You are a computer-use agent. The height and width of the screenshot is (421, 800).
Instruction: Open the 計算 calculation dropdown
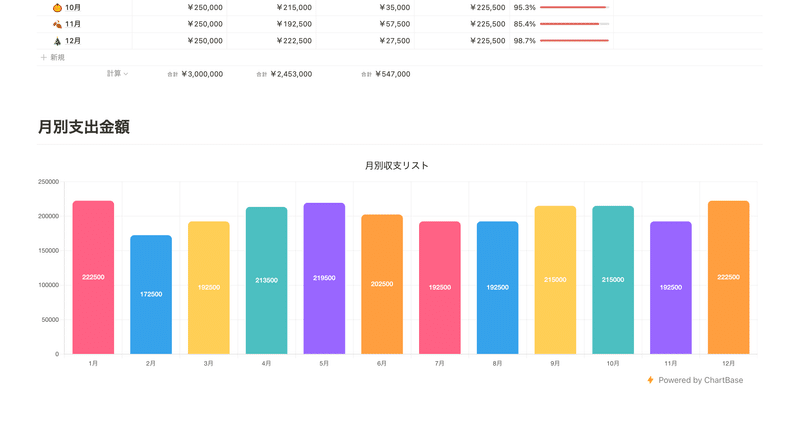point(117,73)
